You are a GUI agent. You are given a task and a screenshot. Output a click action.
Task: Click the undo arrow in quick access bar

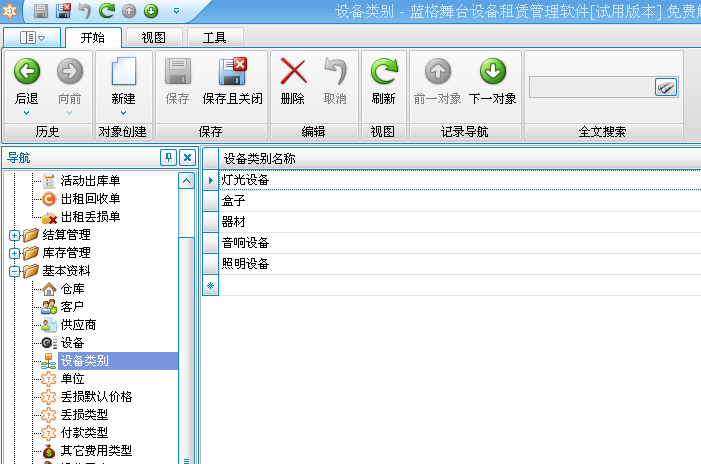pos(84,11)
